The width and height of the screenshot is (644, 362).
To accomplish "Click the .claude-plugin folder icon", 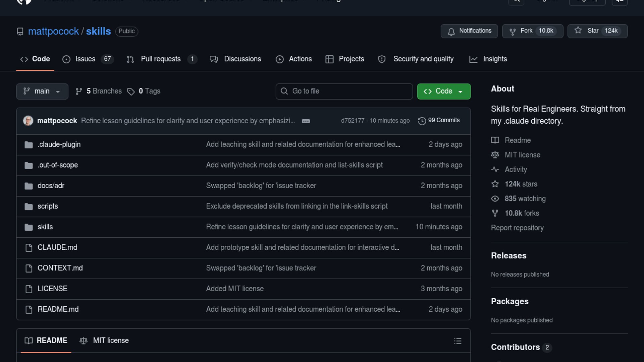I will tap(29, 145).
